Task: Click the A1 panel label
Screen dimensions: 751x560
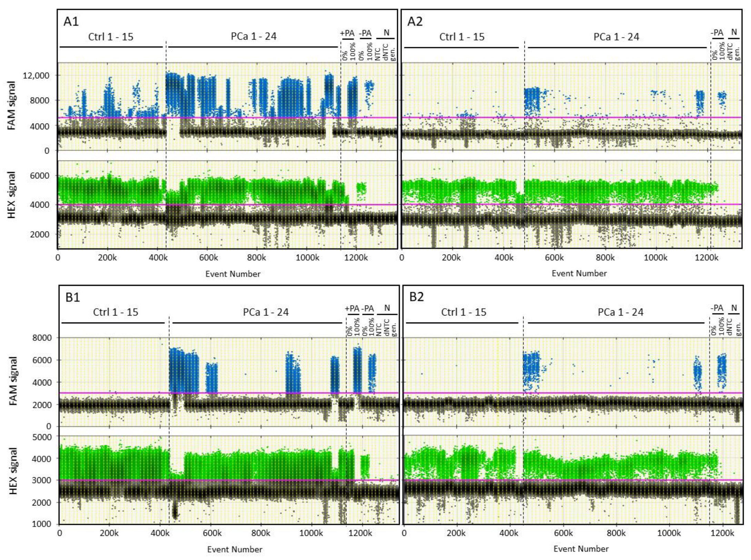Action: pos(71,21)
